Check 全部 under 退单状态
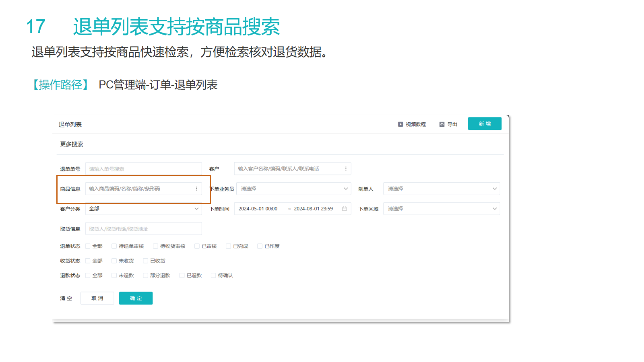The width and height of the screenshot is (644, 362). pos(88,246)
